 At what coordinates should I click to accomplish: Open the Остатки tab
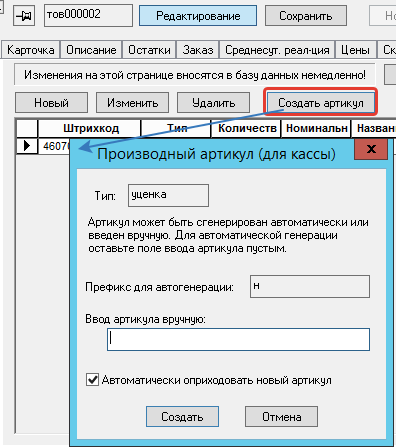[149, 50]
